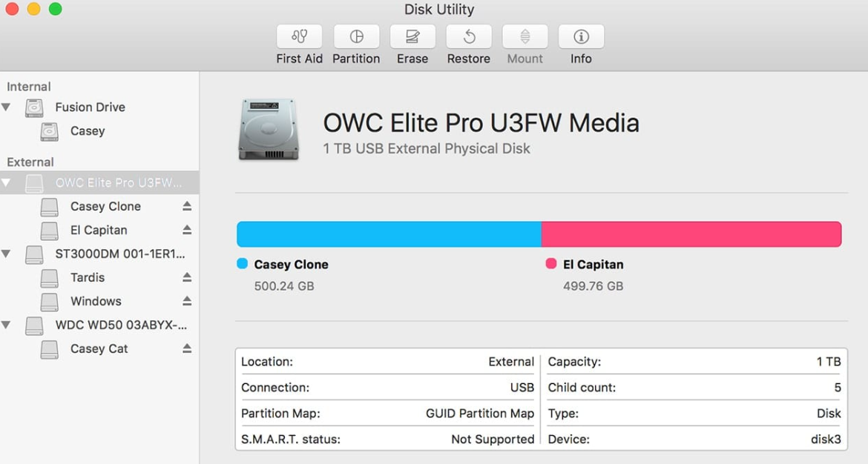The image size is (868, 464).
Task: Click the pink El Capitan partition segment
Action: tap(691, 234)
